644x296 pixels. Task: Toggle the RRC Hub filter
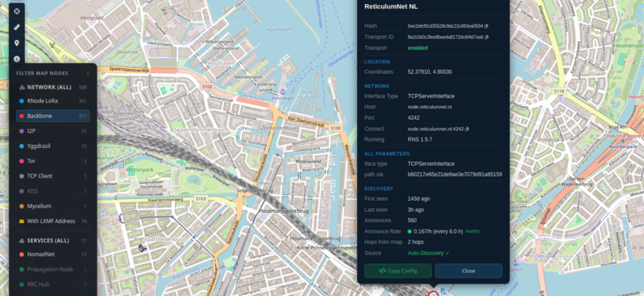coord(53,284)
